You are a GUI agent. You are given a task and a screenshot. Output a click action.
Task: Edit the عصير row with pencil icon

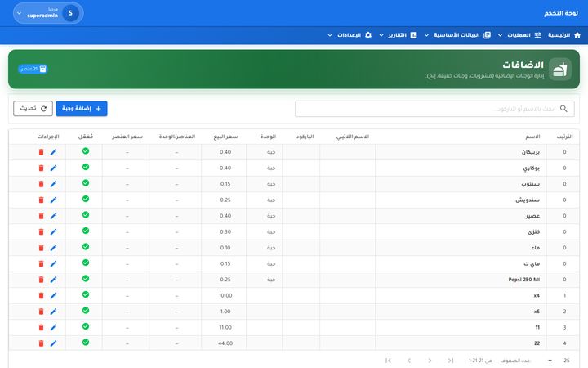pos(53,216)
